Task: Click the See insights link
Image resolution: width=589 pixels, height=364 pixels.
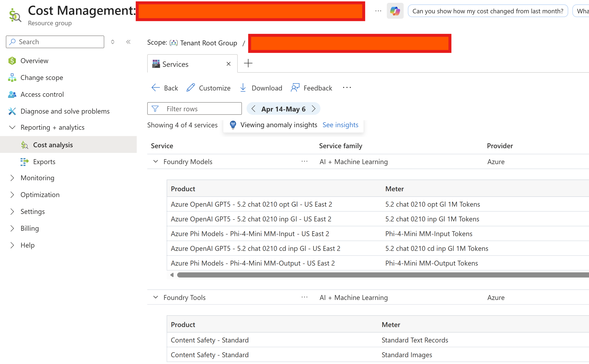Action: point(340,125)
